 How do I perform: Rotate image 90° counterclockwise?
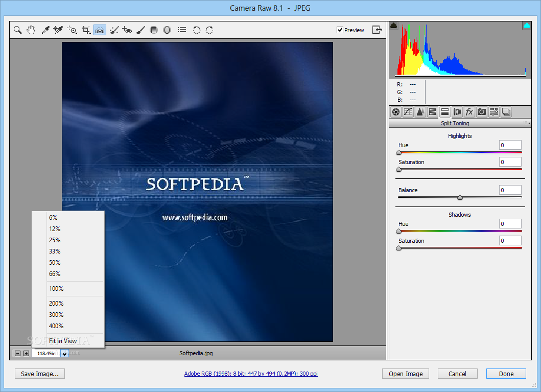coord(196,30)
